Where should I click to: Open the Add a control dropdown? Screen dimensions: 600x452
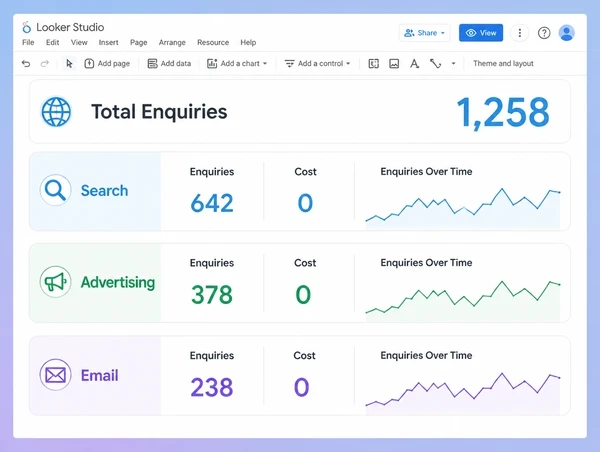[x=318, y=64]
